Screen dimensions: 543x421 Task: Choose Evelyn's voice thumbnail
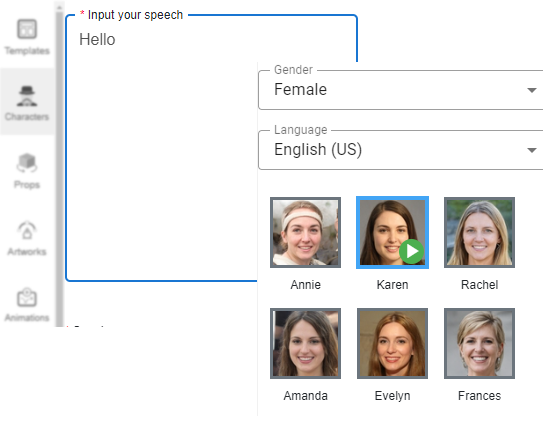coord(392,343)
